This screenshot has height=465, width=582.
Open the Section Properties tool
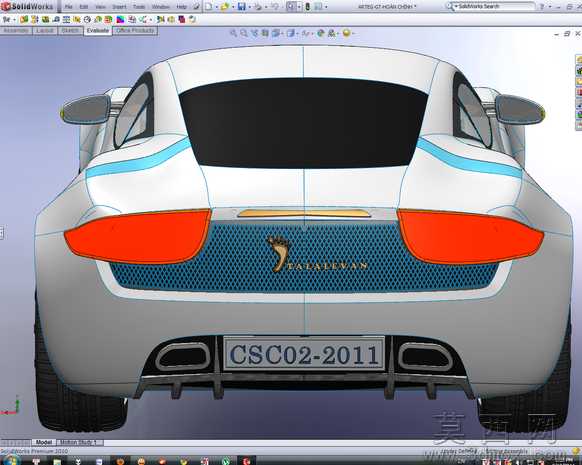pos(77,19)
